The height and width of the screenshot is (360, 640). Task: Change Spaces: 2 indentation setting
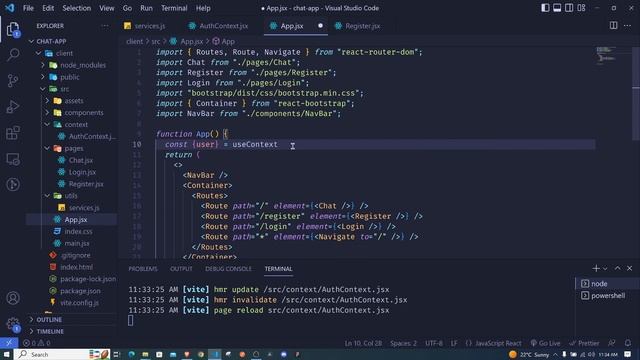pos(403,343)
